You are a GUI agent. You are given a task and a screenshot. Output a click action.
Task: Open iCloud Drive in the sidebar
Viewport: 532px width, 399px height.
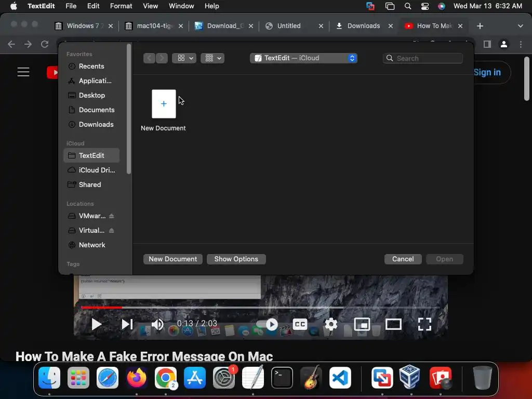(91, 170)
